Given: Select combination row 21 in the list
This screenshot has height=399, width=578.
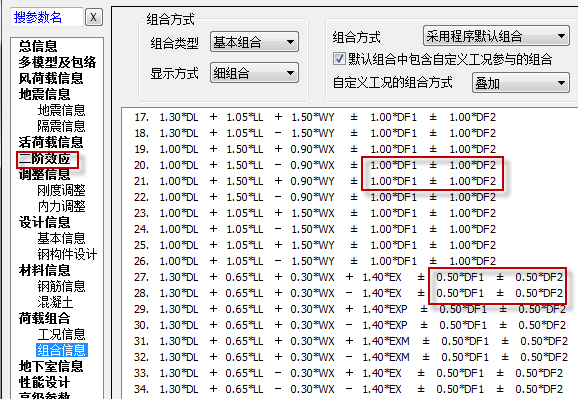Looking at the screenshot, I should (315, 181).
